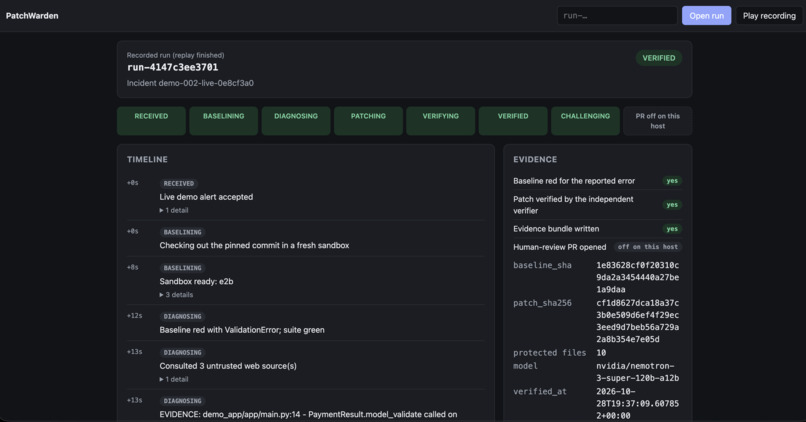Click Incident demo-002-live-0e8cf3a0 text

[x=190, y=83]
